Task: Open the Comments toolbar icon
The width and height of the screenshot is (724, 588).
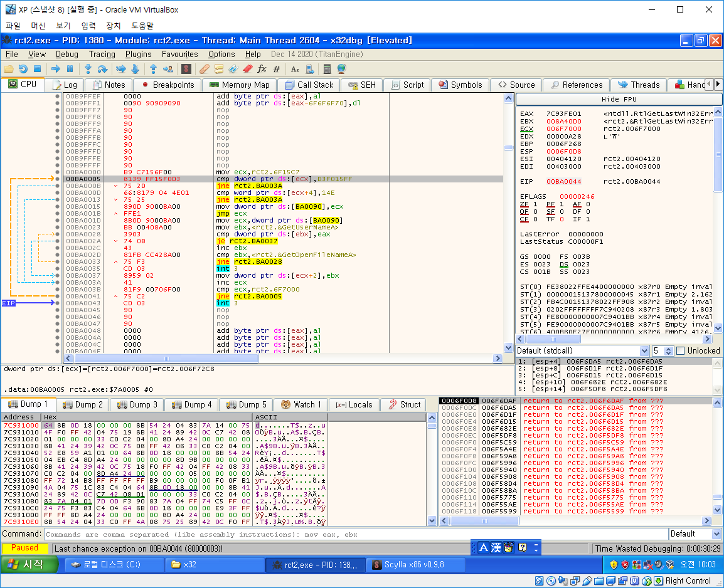Action: pyautogui.click(x=219, y=69)
